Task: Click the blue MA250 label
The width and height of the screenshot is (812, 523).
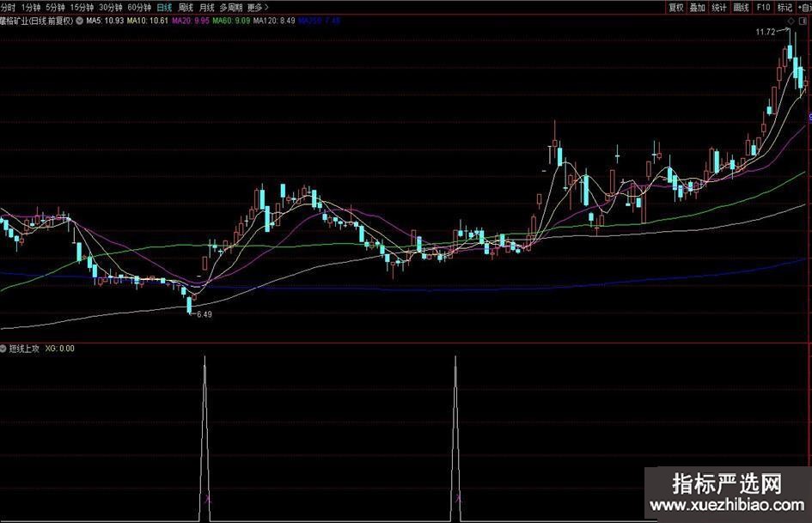Action: (x=320, y=21)
